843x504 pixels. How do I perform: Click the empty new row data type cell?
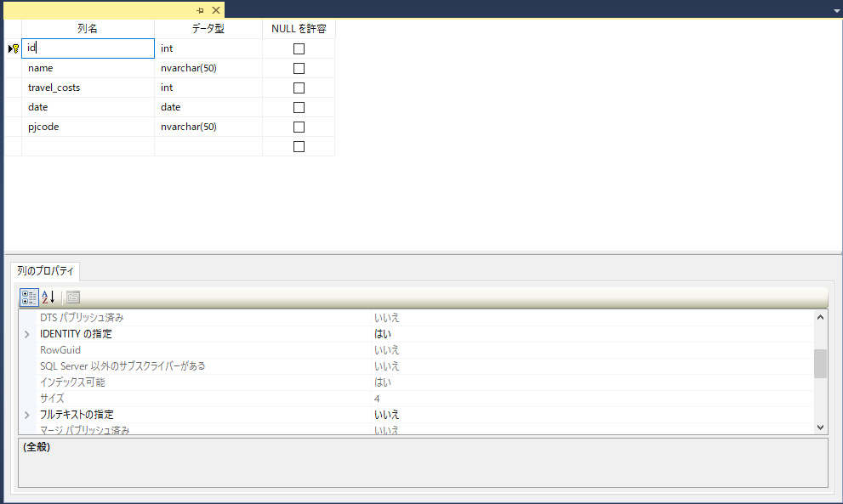coord(208,146)
